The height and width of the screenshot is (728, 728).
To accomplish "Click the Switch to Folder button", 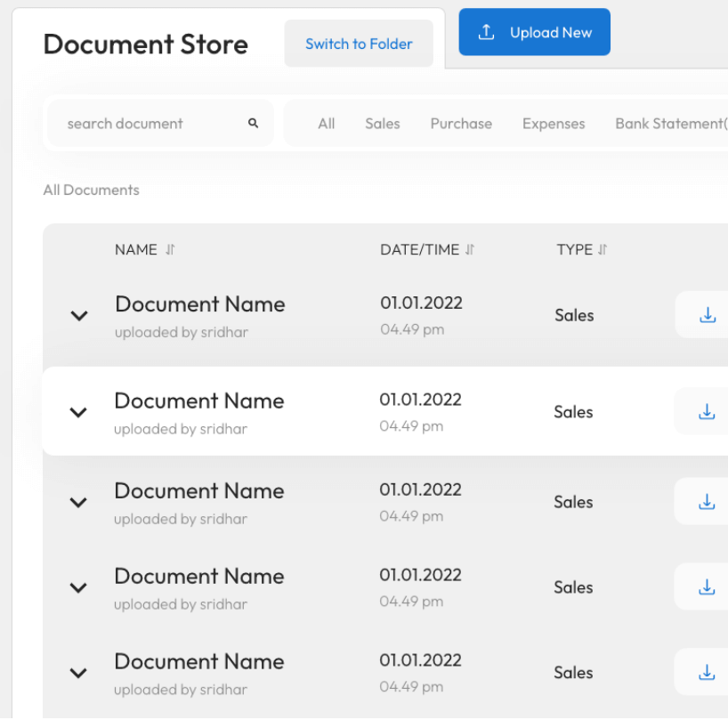I will coord(359,44).
